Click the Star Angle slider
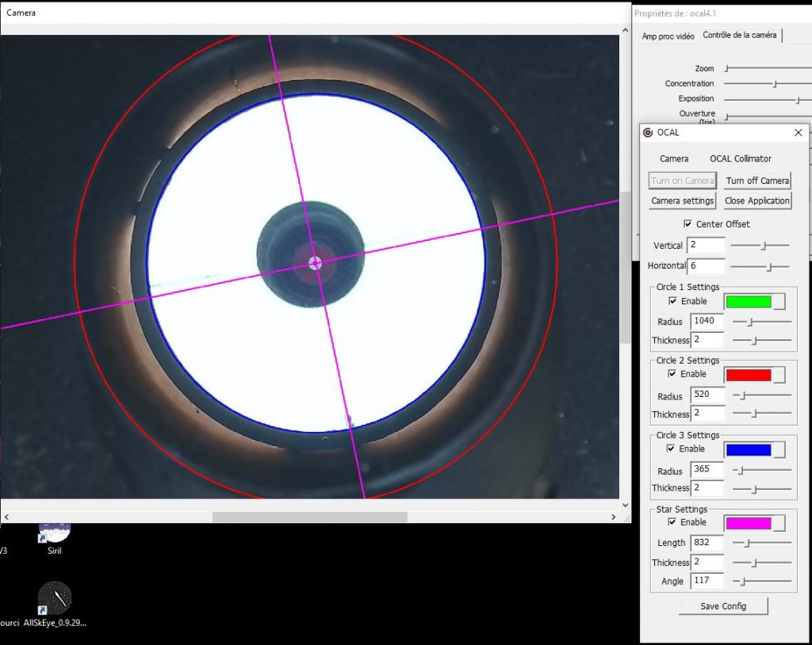Image resolution: width=812 pixels, height=645 pixels. point(761,582)
